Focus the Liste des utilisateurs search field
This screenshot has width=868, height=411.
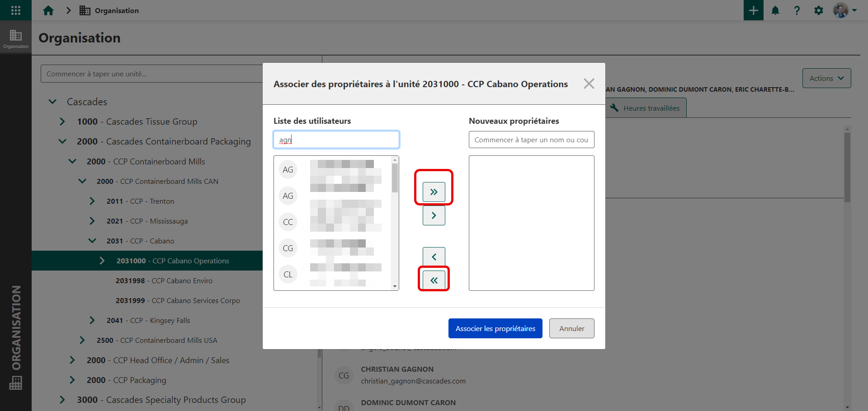[336, 140]
